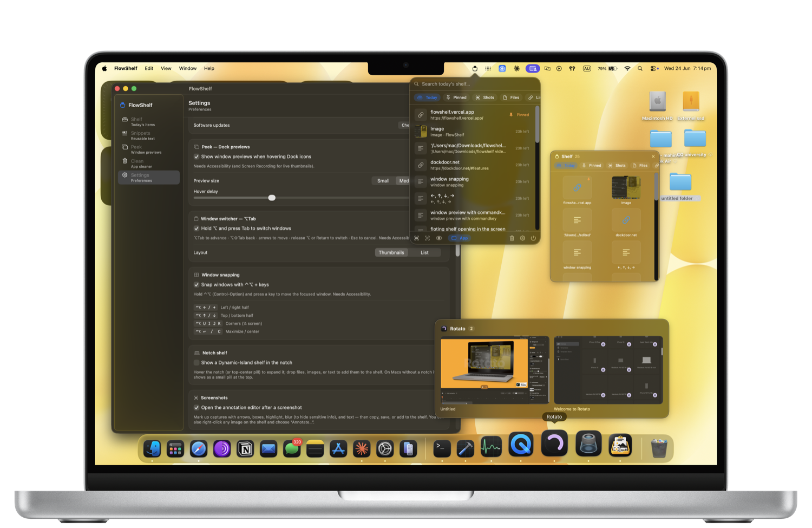Select the Small preview size option
This screenshot has height=528, width=812.
pyautogui.click(x=383, y=181)
